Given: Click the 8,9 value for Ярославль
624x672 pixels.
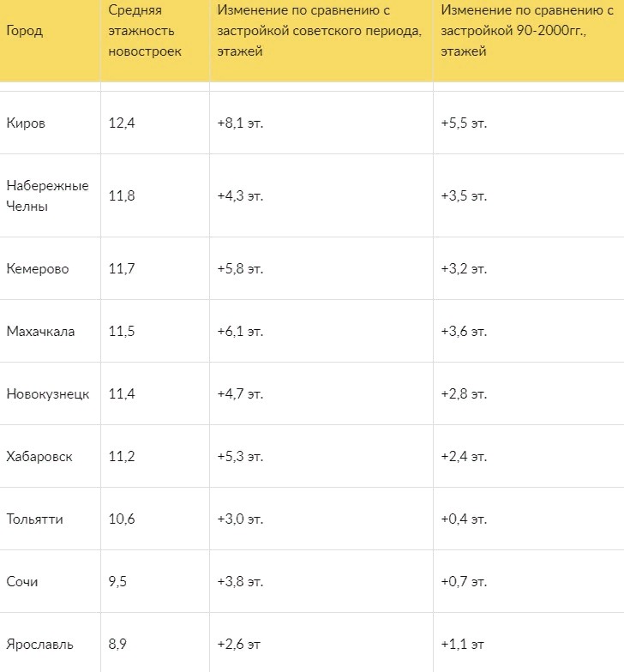Looking at the screenshot, I should 117,645.
